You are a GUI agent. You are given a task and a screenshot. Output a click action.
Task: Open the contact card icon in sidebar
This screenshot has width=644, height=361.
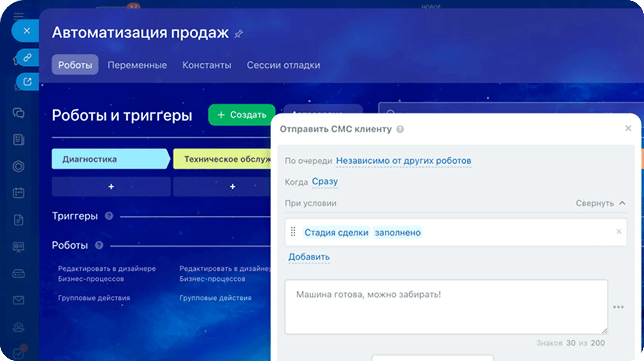click(x=19, y=247)
